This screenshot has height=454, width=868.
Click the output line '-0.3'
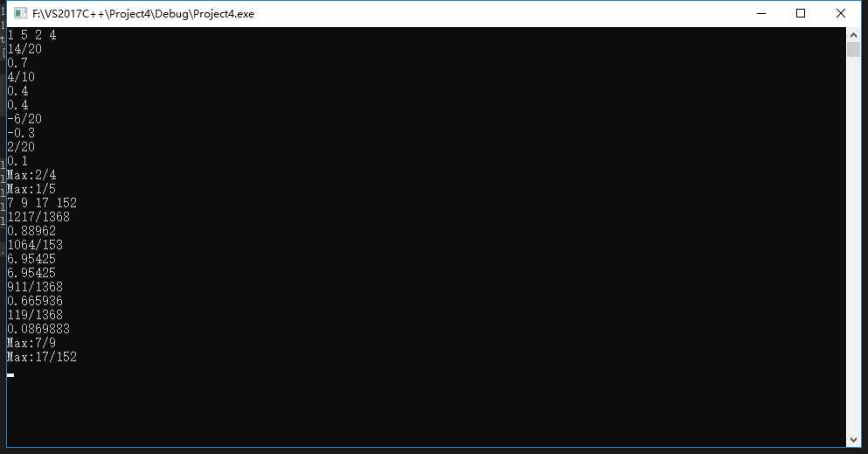[x=21, y=133]
